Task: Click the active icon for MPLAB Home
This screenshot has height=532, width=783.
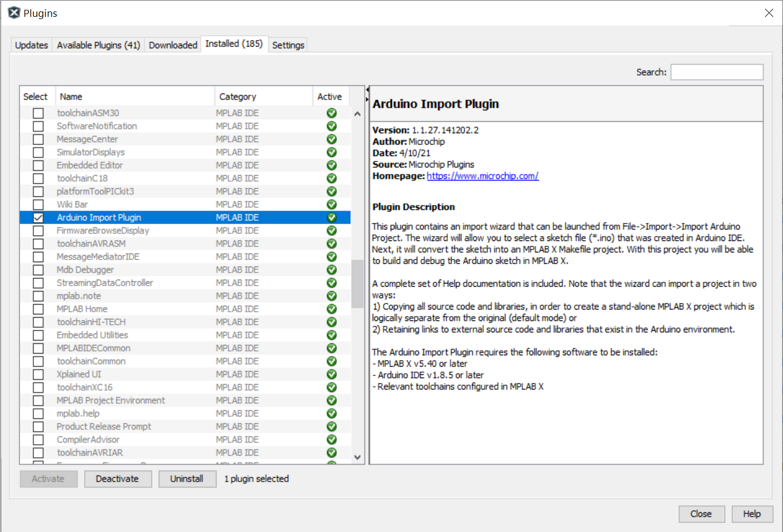Action: pyautogui.click(x=331, y=309)
